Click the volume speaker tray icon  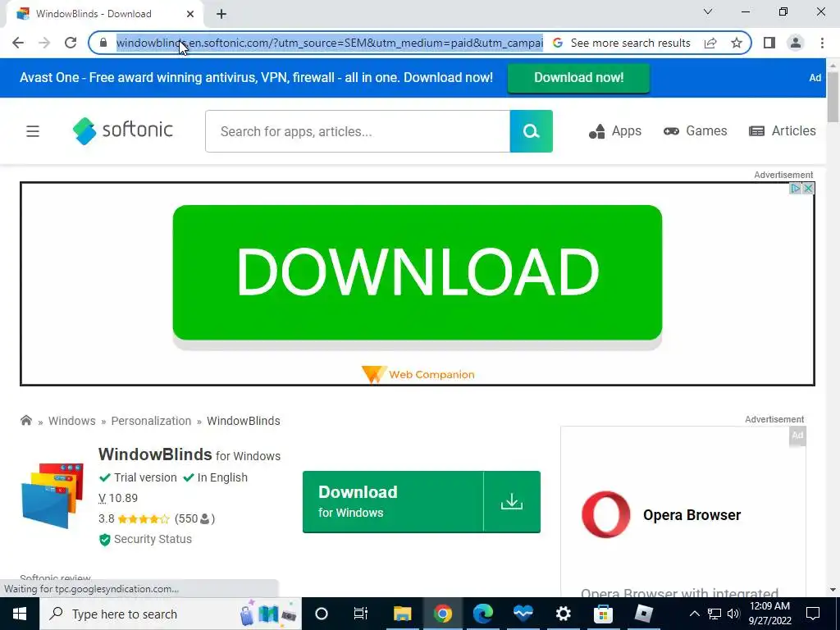(x=733, y=614)
